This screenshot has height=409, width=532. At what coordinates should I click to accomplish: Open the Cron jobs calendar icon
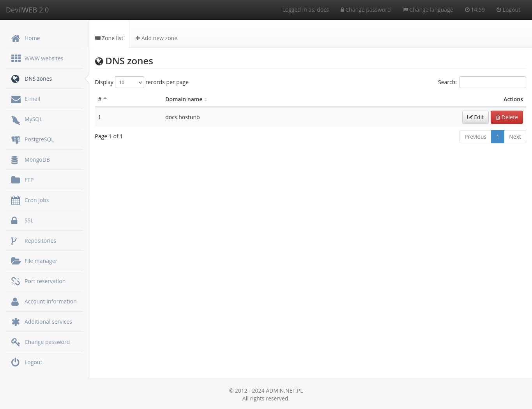tap(16, 201)
